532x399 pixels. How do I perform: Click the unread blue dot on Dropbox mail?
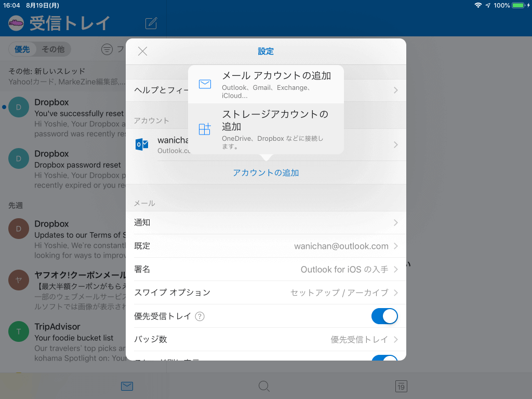click(x=4, y=107)
